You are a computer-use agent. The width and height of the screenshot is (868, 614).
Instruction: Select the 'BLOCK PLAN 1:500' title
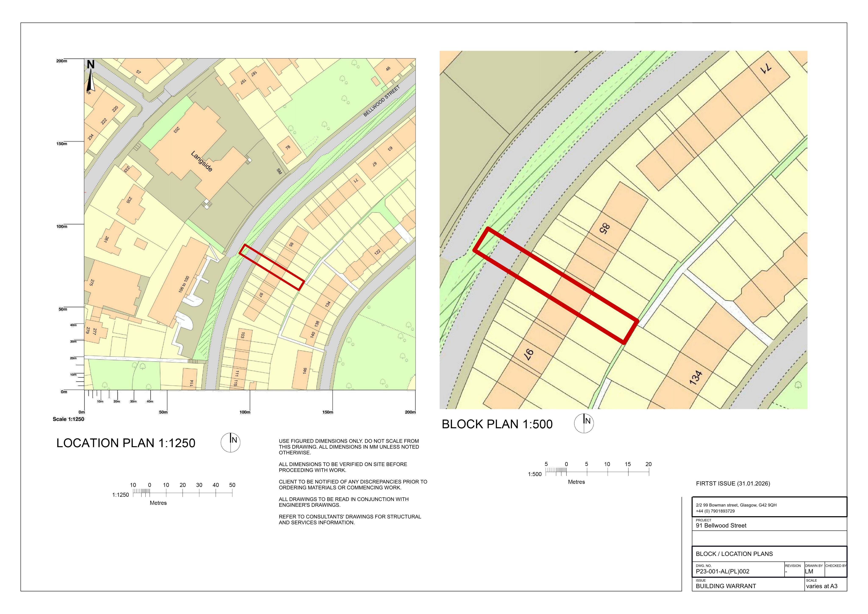[x=497, y=424]
